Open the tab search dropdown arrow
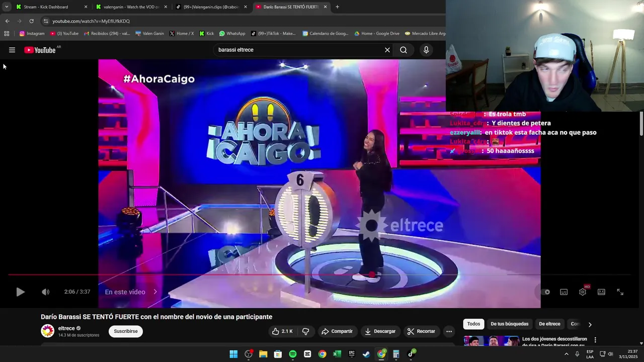Screen dimensions: 644x362 coord(7,7)
